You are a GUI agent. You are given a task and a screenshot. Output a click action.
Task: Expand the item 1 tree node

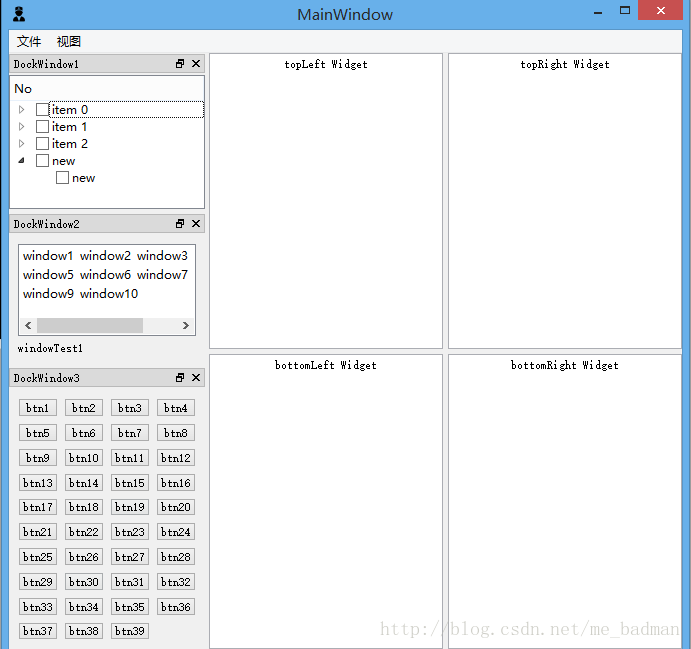[x=21, y=126]
